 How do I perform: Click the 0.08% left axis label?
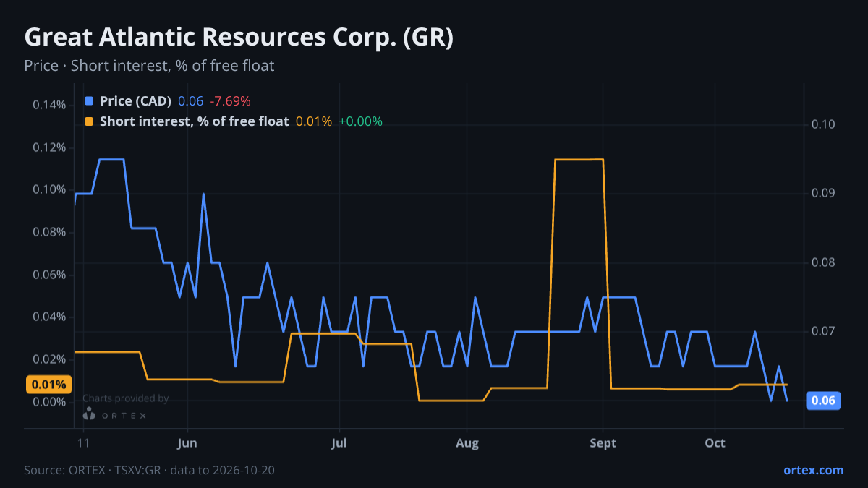tap(49, 232)
